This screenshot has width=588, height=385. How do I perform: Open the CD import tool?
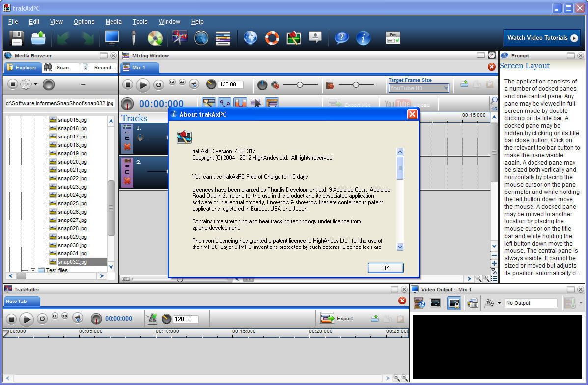pyautogui.click(x=155, y=38)
